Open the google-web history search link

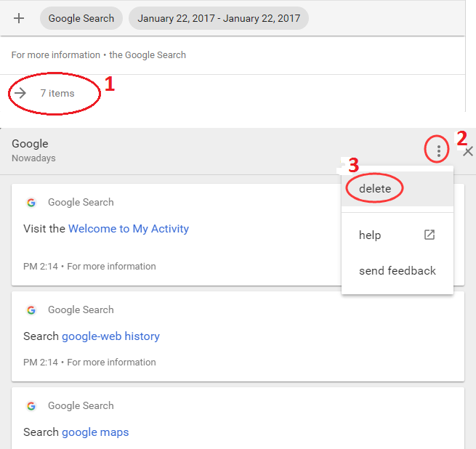tap(110, 336)
